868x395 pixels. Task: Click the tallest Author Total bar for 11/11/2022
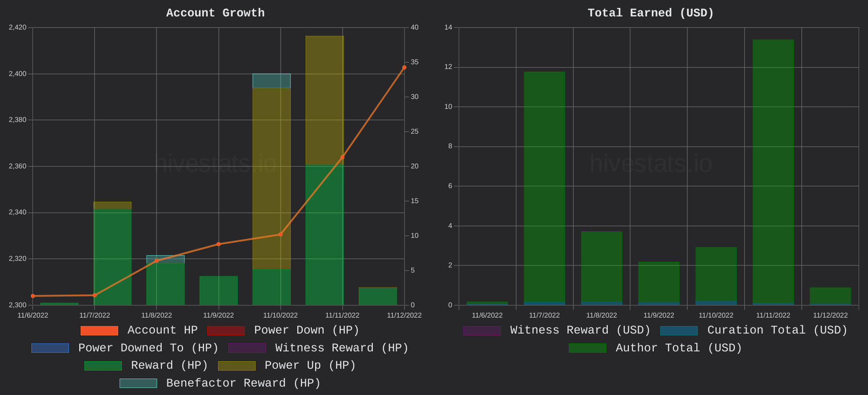click(773, 171)
